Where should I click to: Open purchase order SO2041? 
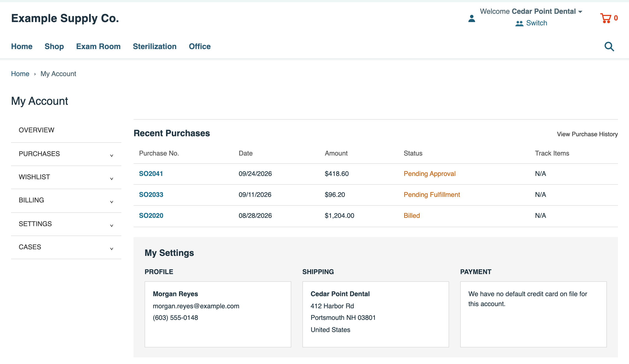pos(151,173)
